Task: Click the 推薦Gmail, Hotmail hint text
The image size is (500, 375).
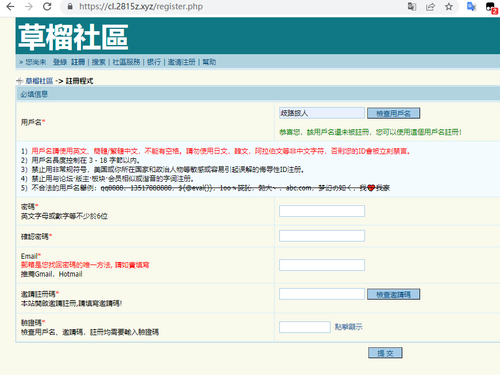Action: (x=52, y=274)
